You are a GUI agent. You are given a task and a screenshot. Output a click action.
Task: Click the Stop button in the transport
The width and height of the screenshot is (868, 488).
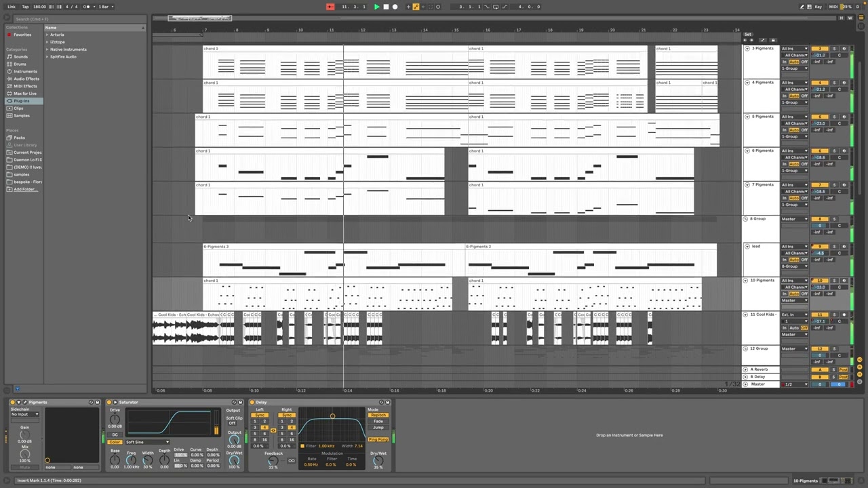tap(386, 7)
